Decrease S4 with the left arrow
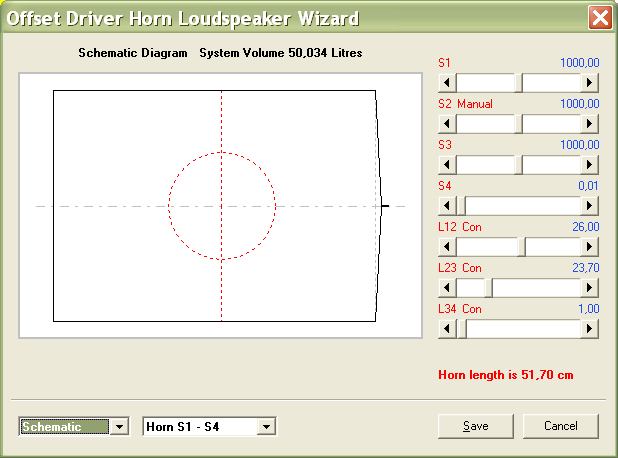This screenshot has height=458, width=618. [x=447, y=206]
